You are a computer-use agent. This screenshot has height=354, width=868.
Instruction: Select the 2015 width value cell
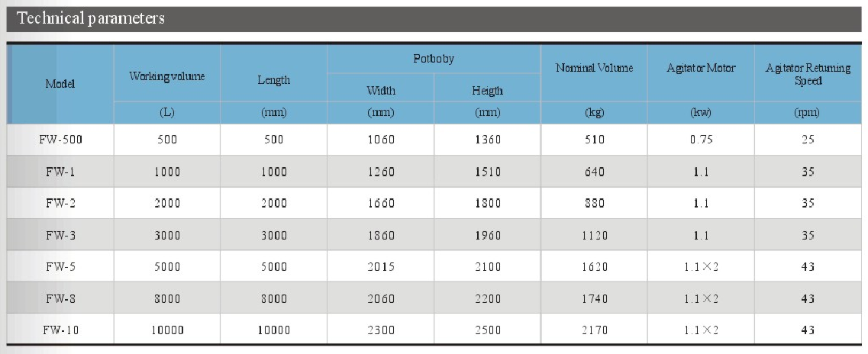point(380,266)
